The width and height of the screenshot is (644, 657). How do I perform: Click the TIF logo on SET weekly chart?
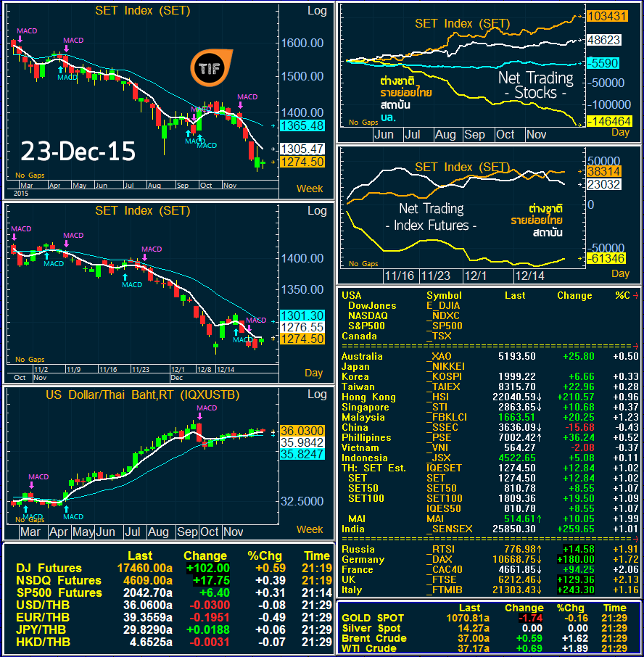211,67
